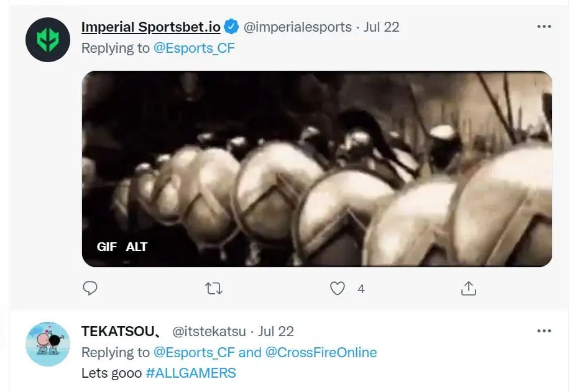Open the @CrossFireOnline mention
Image resolution: width=575 pixels, height=392 pixels.
(321, 352)
